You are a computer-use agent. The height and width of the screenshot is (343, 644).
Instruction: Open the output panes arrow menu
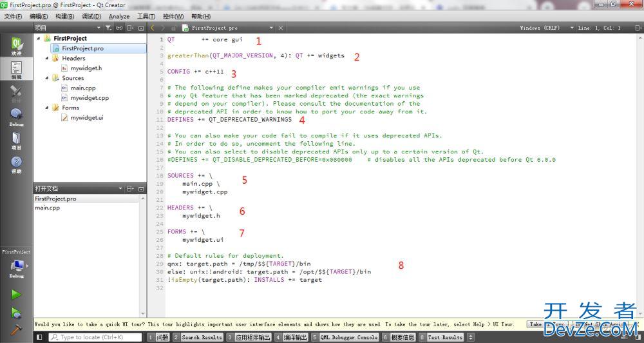click(x=471, y=337)
